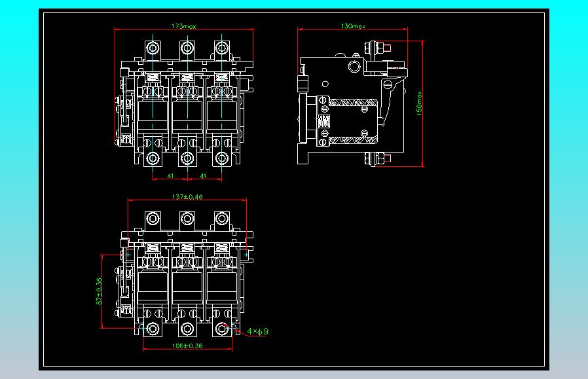Screen dimensions: 588x379
Task: Select the 4×φ9 hole callout text
Action: 257,331
